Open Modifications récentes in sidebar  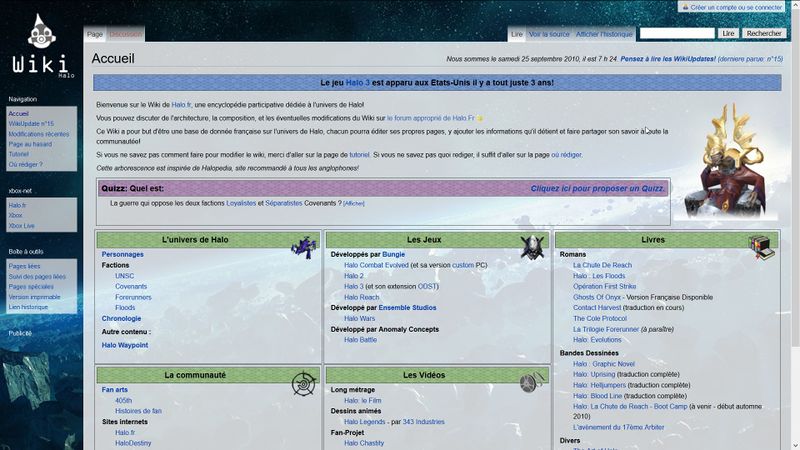pos(39,134)
